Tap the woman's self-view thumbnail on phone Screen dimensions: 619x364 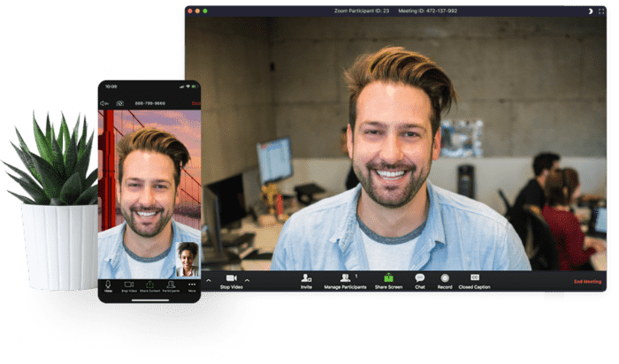coord(187,260)
